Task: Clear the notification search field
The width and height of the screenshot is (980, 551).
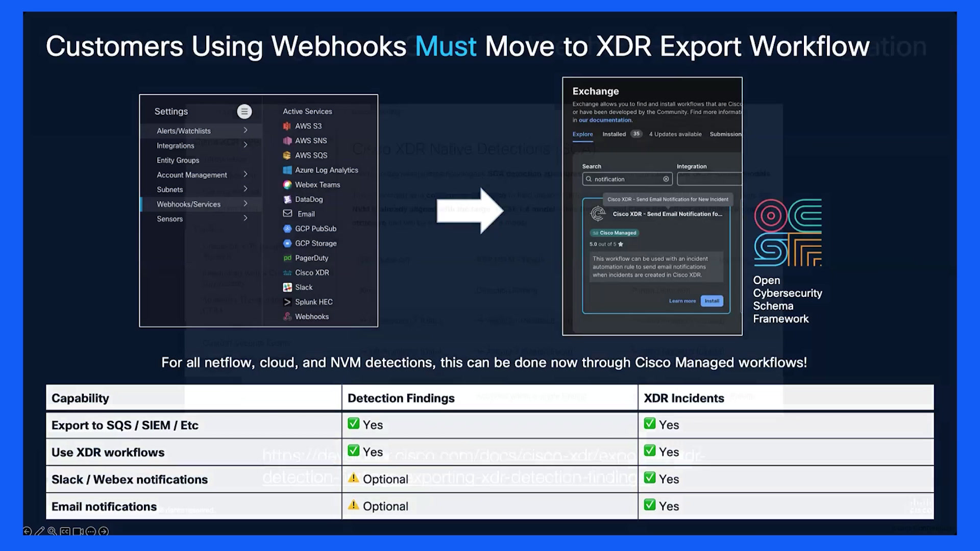Action: [x=666, y=179]
